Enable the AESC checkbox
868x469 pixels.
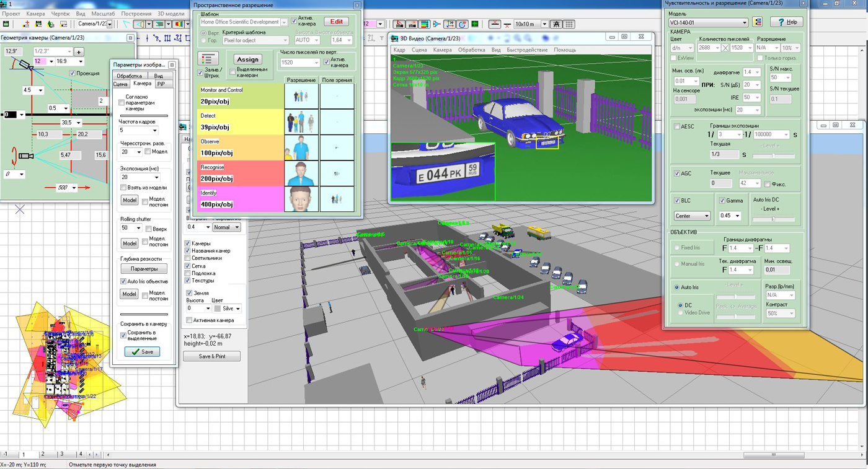677,126
